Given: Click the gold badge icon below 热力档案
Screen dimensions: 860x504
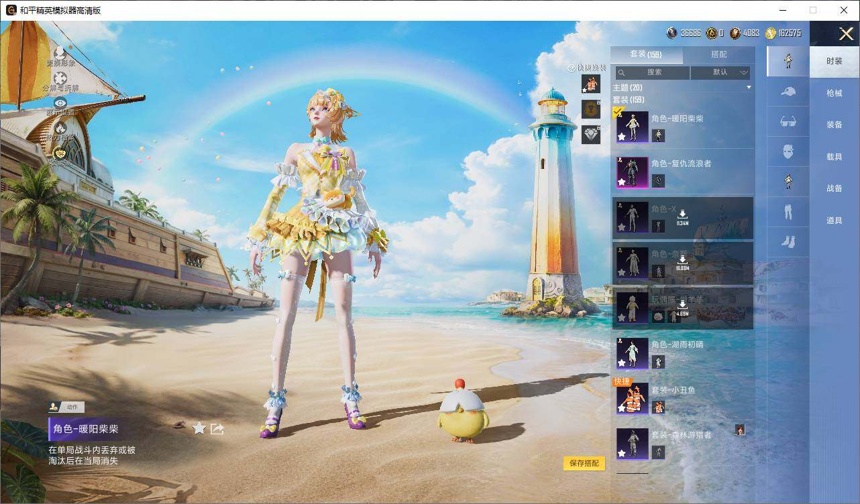Looking at the screenshot, I should pos(60,154).
